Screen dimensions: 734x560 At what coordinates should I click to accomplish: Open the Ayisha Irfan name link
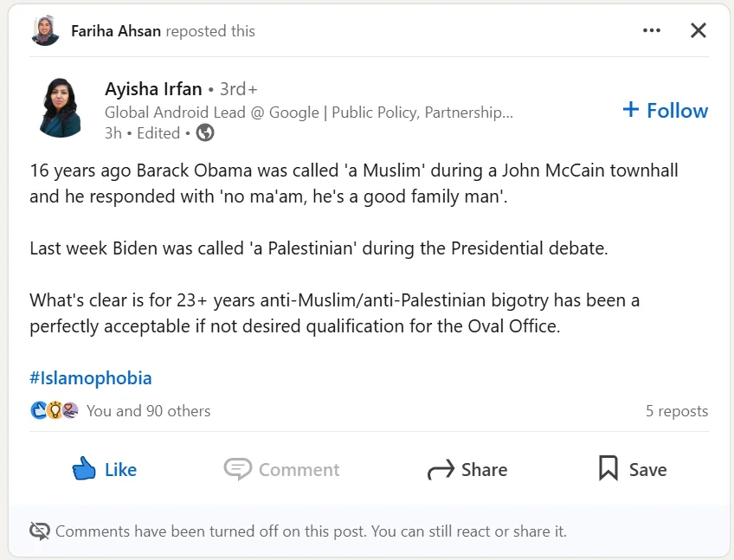click(x=153, y=89)
